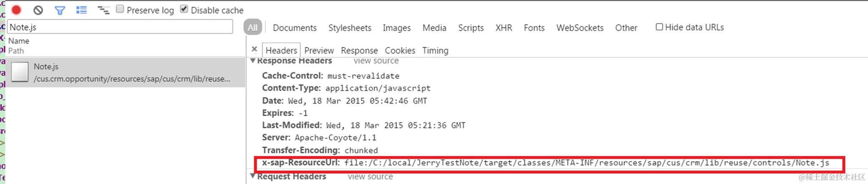Collapse the Response Headers section

point(252,61)
